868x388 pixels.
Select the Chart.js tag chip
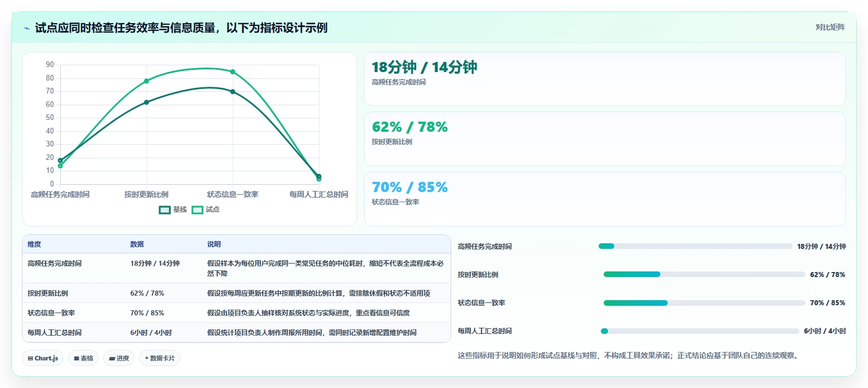tap(43, 358)
